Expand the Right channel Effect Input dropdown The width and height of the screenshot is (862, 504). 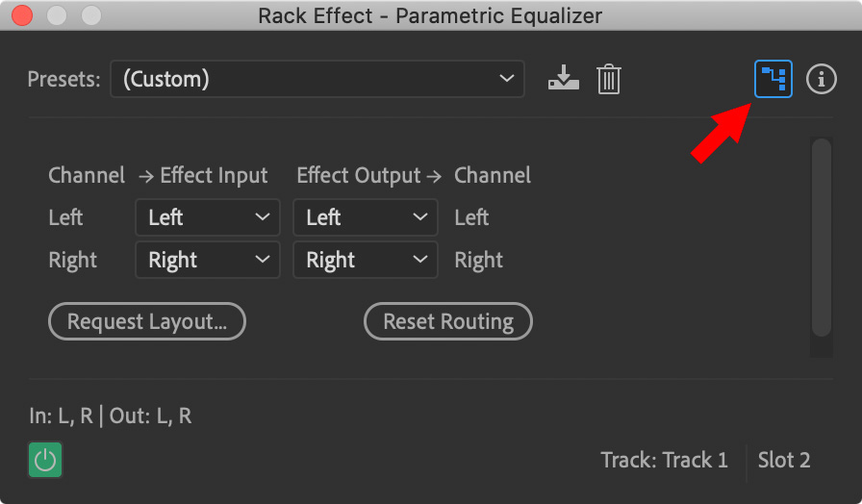pyautogui.click(x=208, y=260)
